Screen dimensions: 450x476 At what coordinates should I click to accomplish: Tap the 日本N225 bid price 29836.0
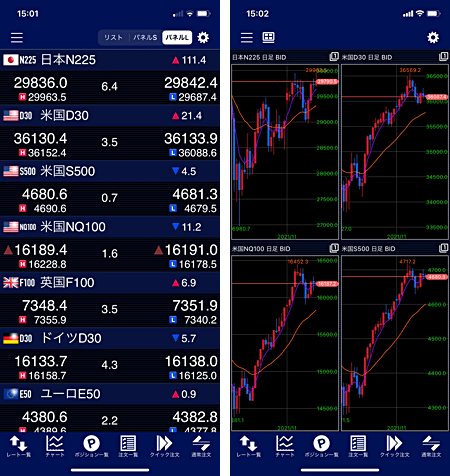pyautogui.click(x=40, y=83)
